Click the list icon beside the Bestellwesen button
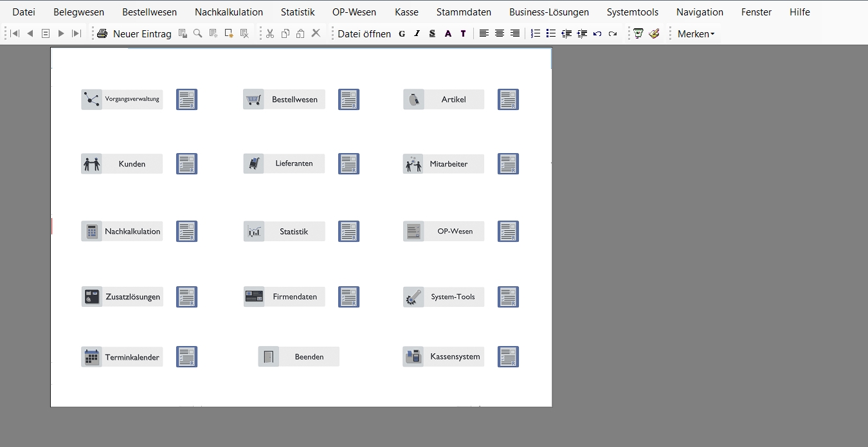Screen dimensions: 868x447 point(348,99)
